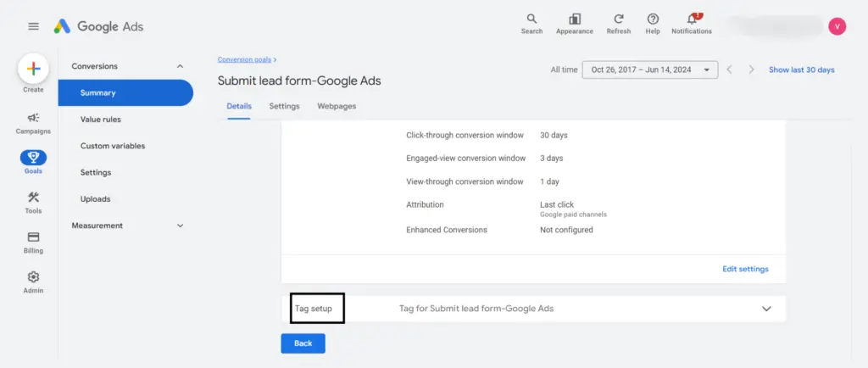Go to previous date range arrow
Image resolution: width=868 pixels, height=368 pixels.
click(x=730, y=70)
